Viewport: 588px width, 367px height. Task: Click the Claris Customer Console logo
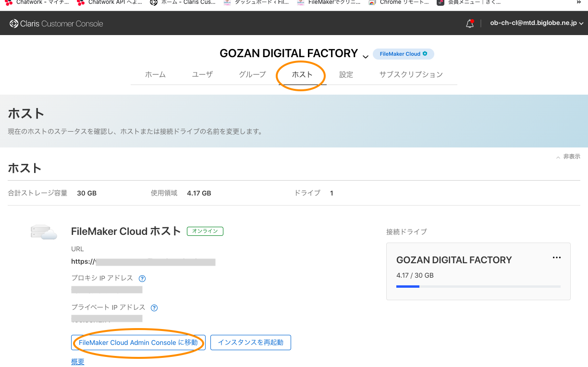[x=56, y=24]
